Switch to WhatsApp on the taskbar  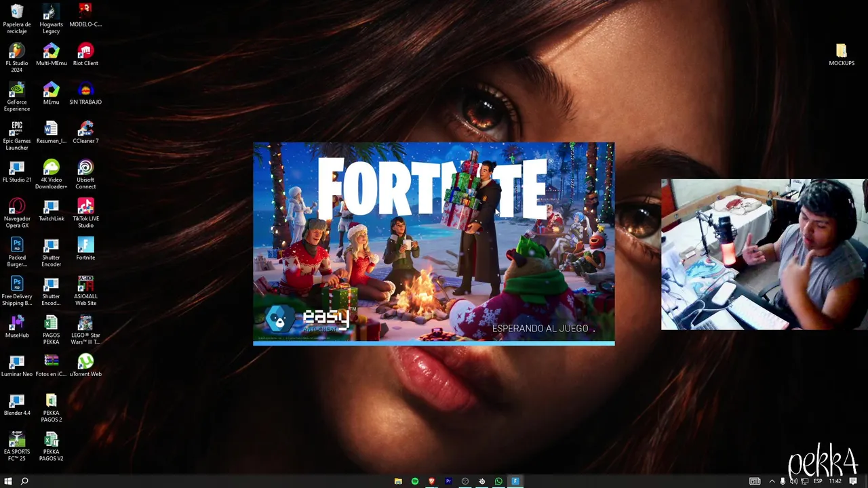(x=498, y=481)
